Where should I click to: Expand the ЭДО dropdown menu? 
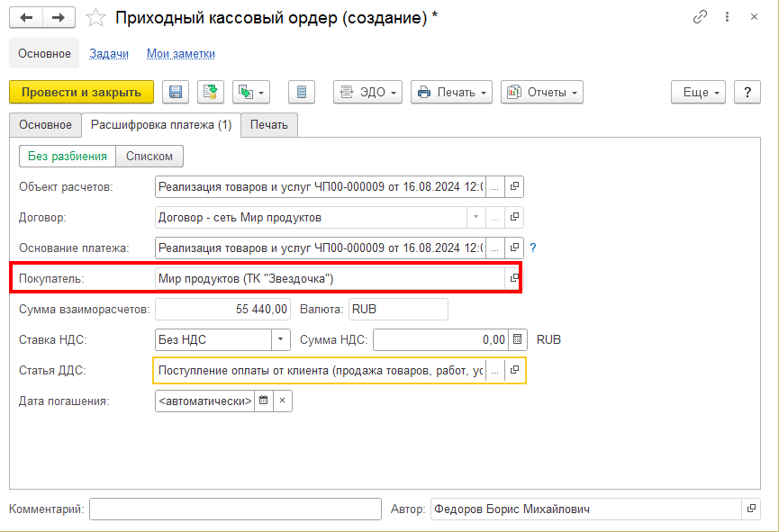click(367, 92)
